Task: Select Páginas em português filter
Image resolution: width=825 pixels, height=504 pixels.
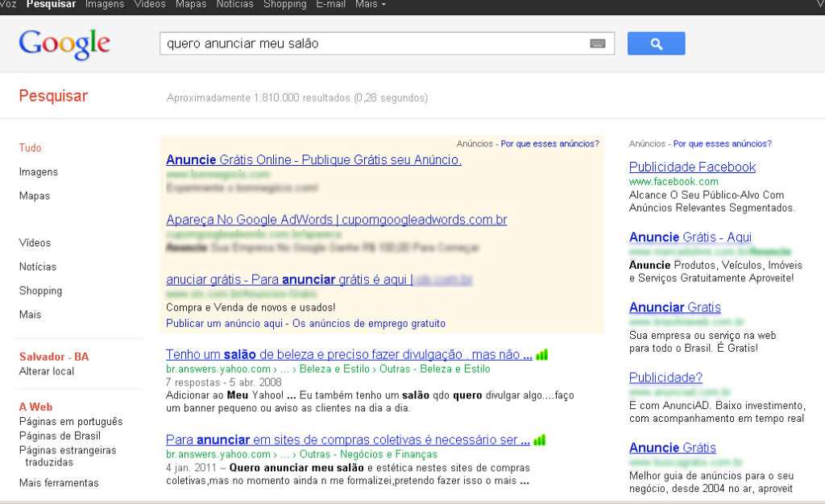Action: point(71,422)
